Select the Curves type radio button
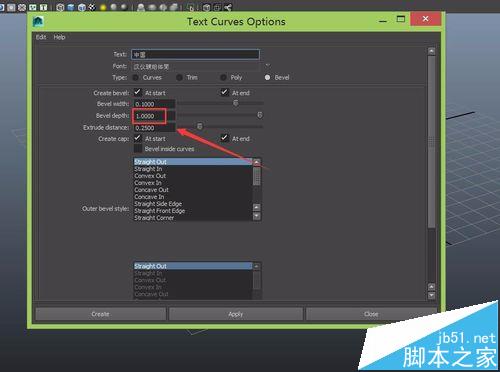Viewport: 500px width, 372px height. 136,77
